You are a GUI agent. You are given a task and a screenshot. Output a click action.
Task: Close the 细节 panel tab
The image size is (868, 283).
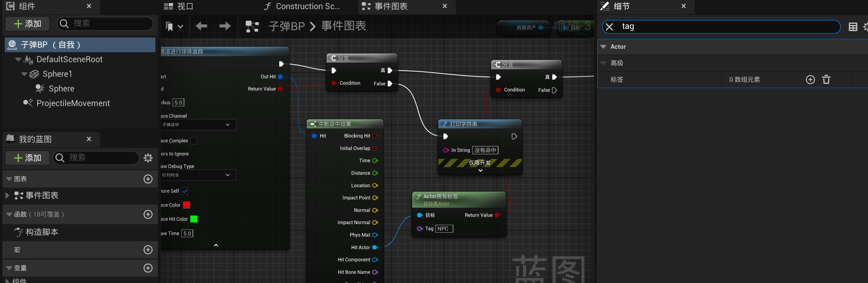click(x=684, y=6)
